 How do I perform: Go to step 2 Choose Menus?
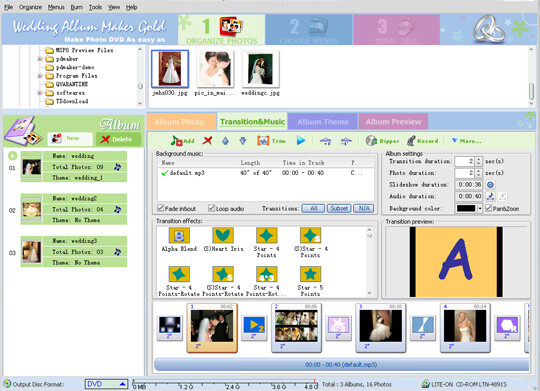point(309,30)
